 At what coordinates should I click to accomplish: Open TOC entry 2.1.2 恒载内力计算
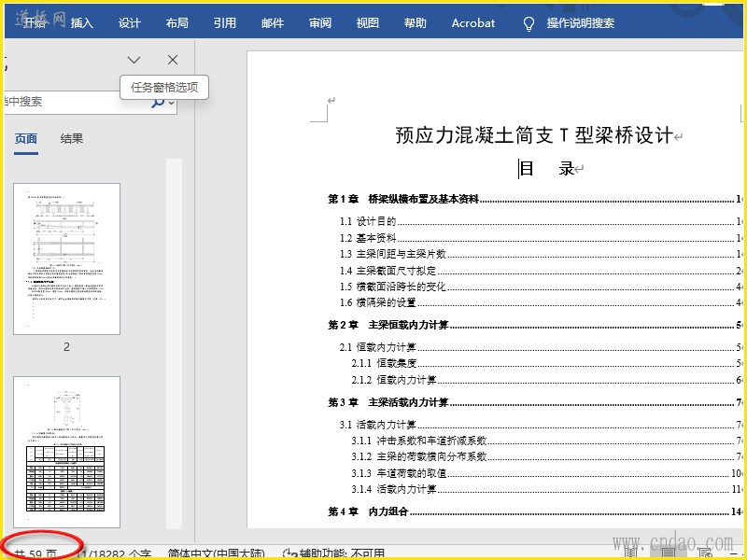pos(546,380)
